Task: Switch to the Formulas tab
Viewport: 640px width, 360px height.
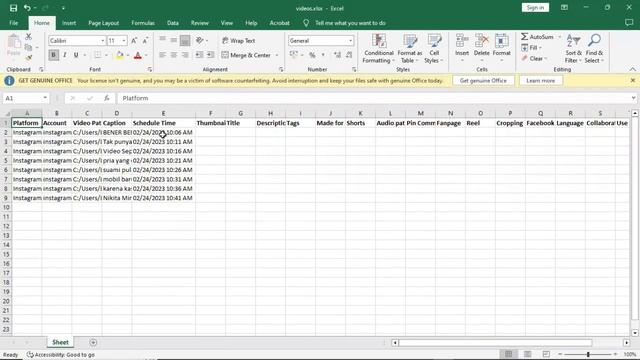Action: [143, 23]
